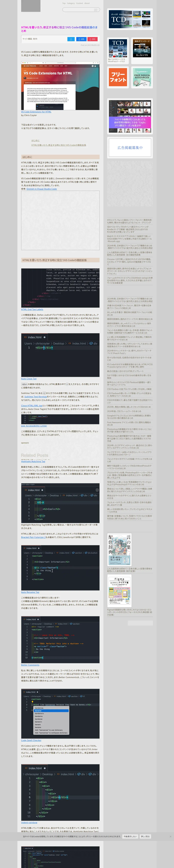The width and height of the screenshot is (174, 868).
Task: Click the Rebirth 無料ダウンロード ad
Action: coord(142,48)
